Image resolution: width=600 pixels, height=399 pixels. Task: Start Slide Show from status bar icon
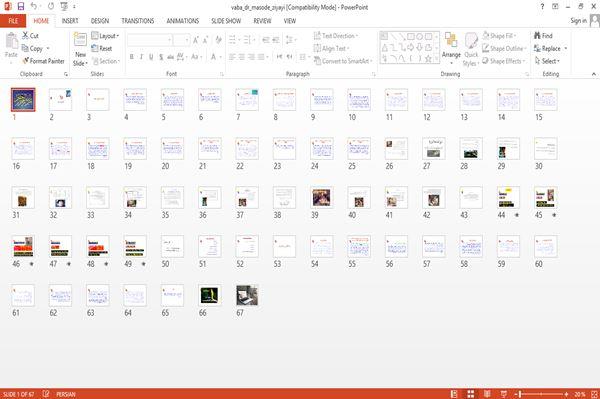(x=504, y=394)
